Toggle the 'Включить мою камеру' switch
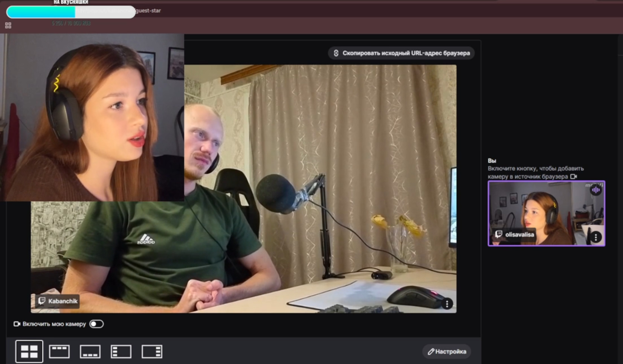The height and width of the screenshot is (364, 623). 96,324
